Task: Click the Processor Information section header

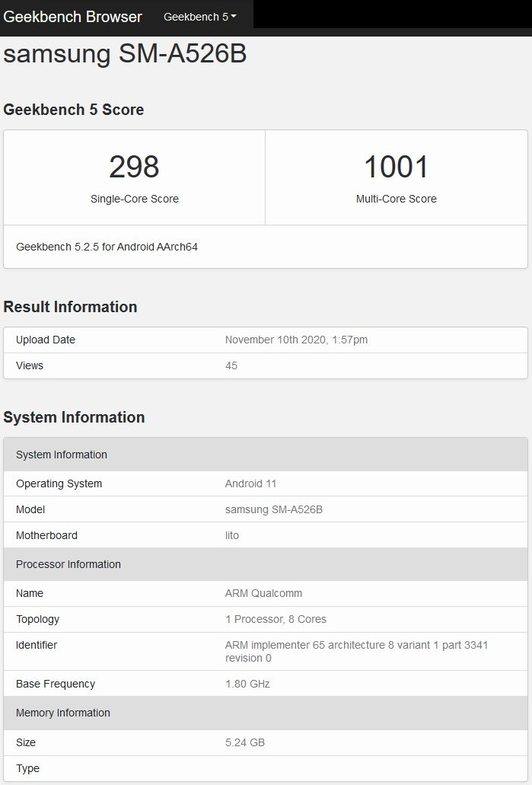Action: [68, 564]
